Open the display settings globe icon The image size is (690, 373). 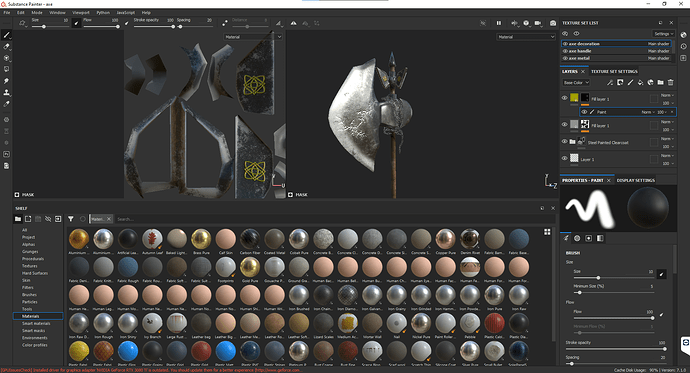[683, 35]
